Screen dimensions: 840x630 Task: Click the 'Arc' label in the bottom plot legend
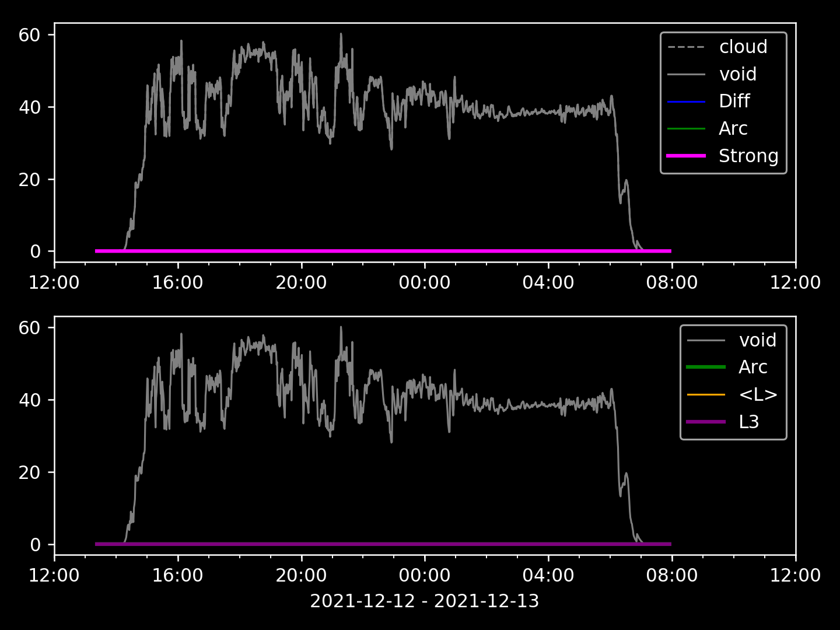click(753, 367)
